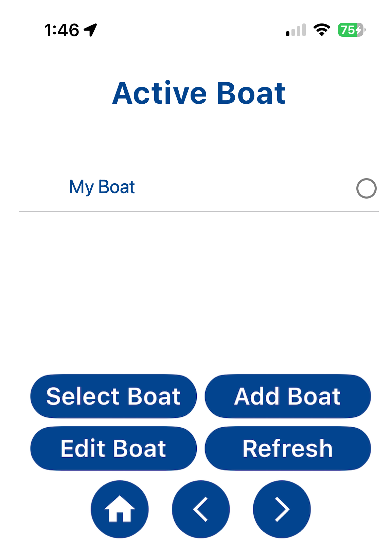392x559 pixels.
Task: Tap the location arrow in status bar
Action: 91,30
